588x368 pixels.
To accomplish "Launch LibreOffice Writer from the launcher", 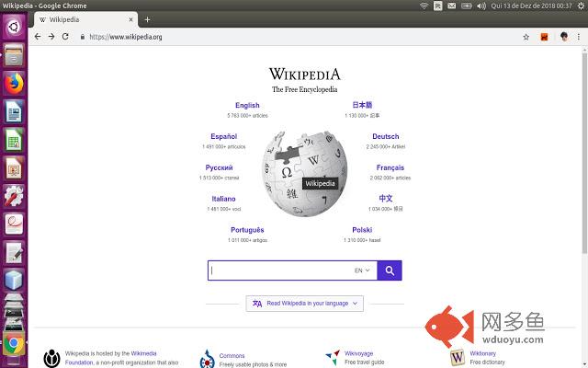I will (14, 111).
